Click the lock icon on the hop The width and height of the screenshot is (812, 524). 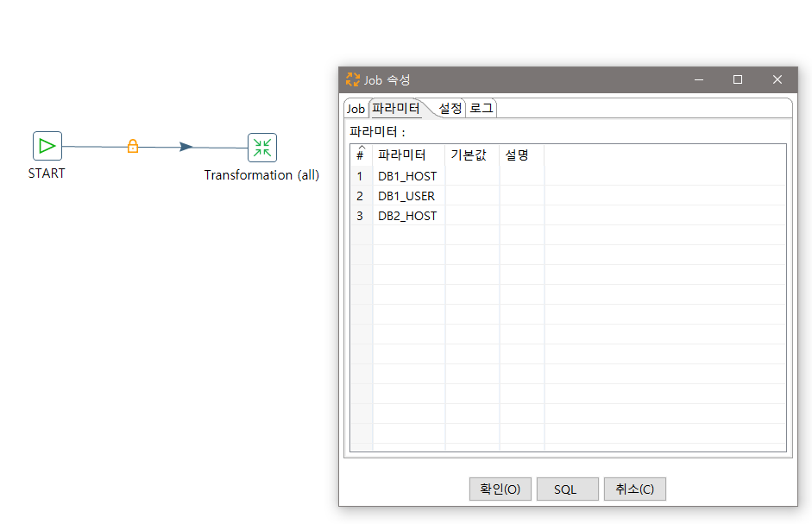133,146
